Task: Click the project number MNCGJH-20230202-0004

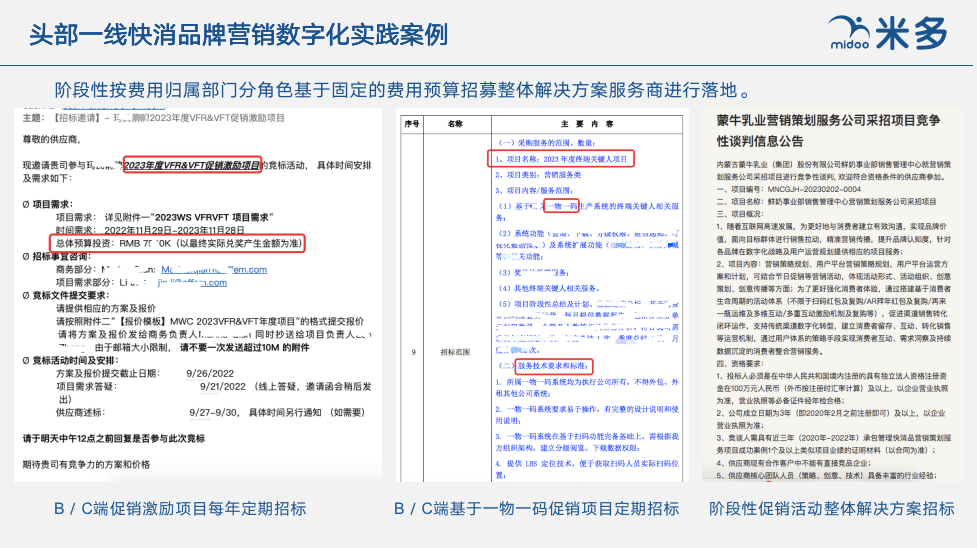Action: coord(814,189)
